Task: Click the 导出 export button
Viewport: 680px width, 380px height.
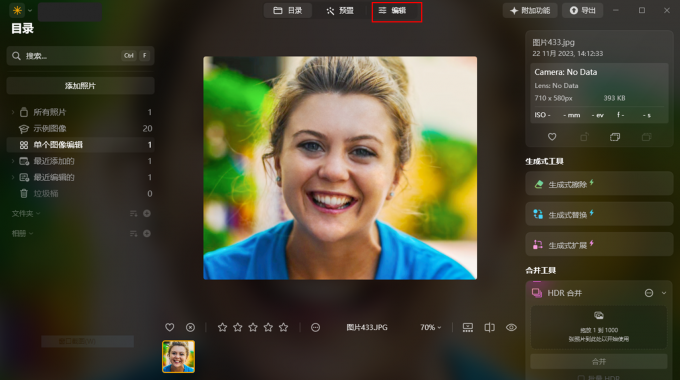Action: tap(582, 10)
